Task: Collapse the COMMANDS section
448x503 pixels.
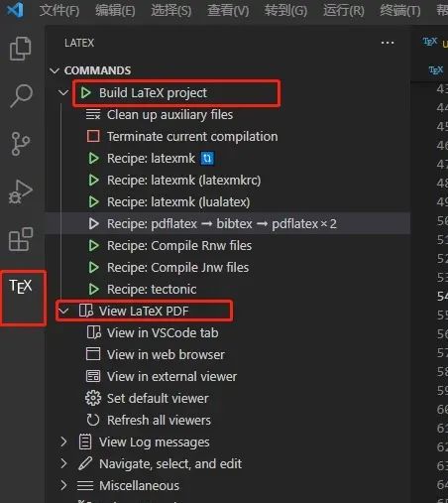Action: [55, 70]
